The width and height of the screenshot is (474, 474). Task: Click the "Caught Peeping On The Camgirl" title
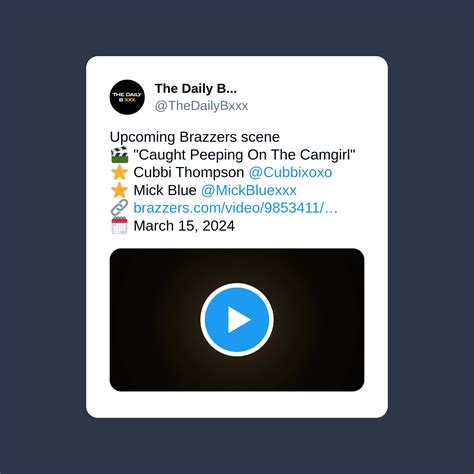click(x=244, y=155)
